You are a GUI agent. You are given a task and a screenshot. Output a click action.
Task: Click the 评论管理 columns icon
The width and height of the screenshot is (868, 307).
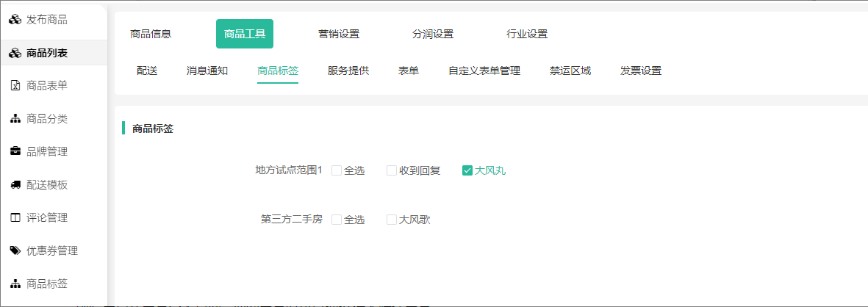15,218
